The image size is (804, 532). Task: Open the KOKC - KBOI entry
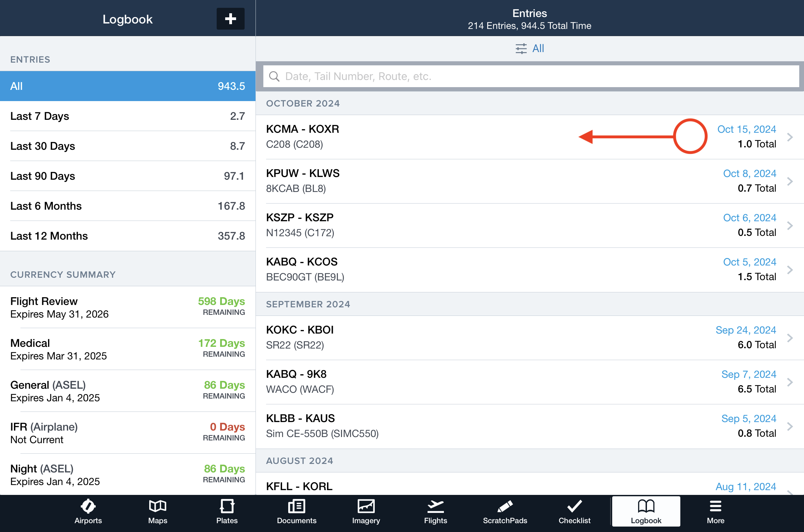click(x=530, y=338)
